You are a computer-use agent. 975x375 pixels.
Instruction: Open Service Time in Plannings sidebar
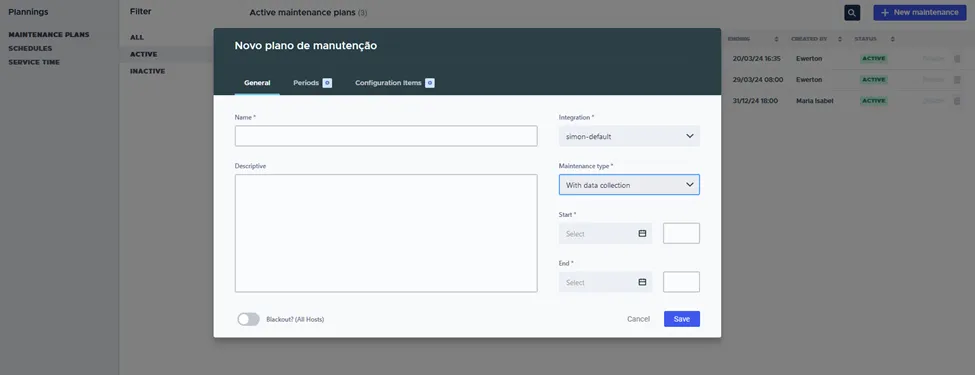click(x=34, y=62)
